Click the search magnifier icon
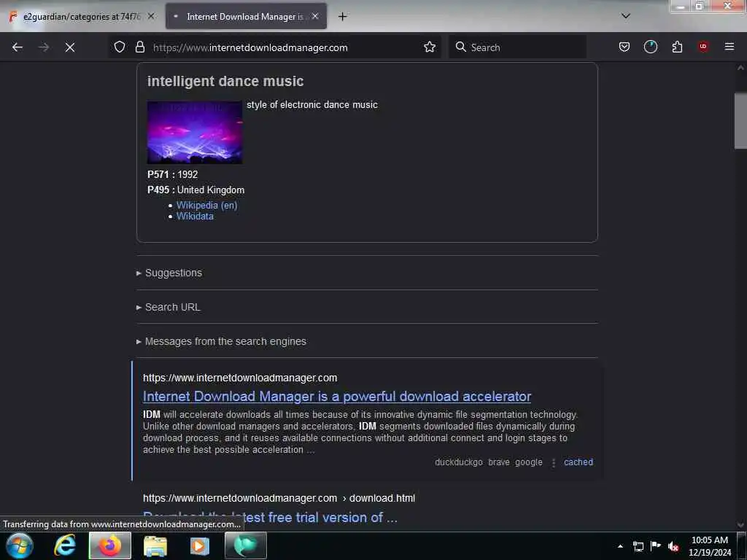Image resolution: width=747 pixels, height=560 pixels. pos(461,47)
